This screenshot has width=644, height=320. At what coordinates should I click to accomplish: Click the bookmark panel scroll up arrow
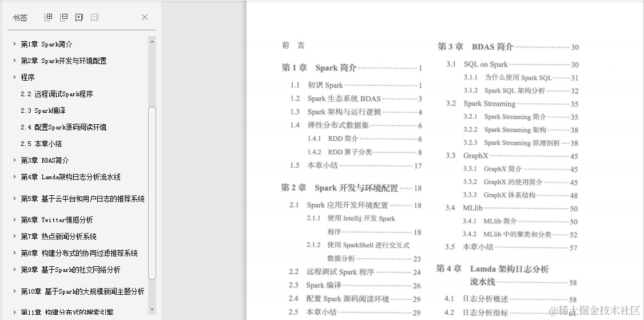coord(152,41)
